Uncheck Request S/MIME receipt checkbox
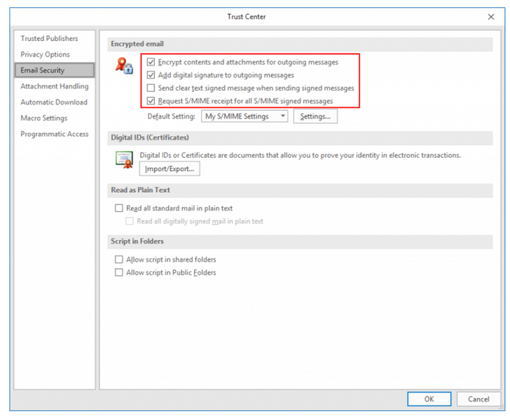Image resolution: width=510 pixels, height=420 pixels. click(x=151, y=101)
